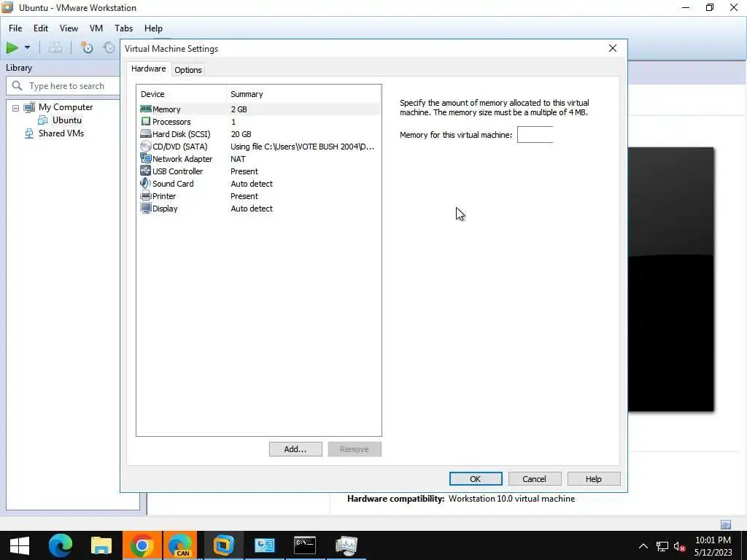Open Command Prompt from taskbar
Screen dimensions: 747x560
coord(305,545)
